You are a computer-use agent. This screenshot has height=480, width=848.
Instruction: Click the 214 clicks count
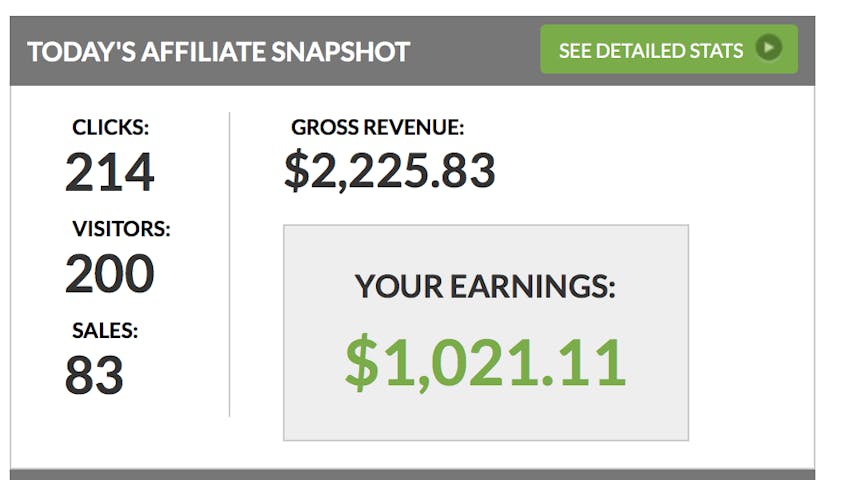click(110, 172)
